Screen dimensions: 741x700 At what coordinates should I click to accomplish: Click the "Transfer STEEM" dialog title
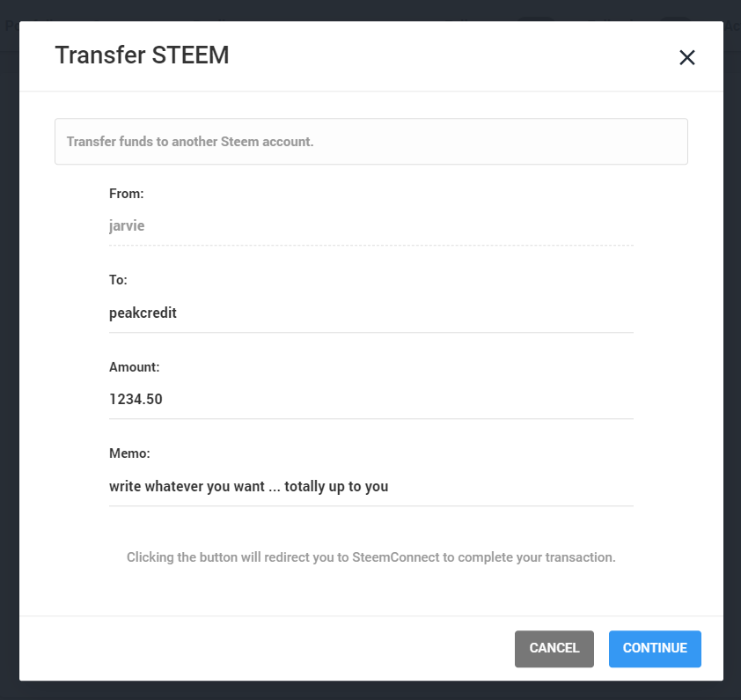[x=142, y=55]
